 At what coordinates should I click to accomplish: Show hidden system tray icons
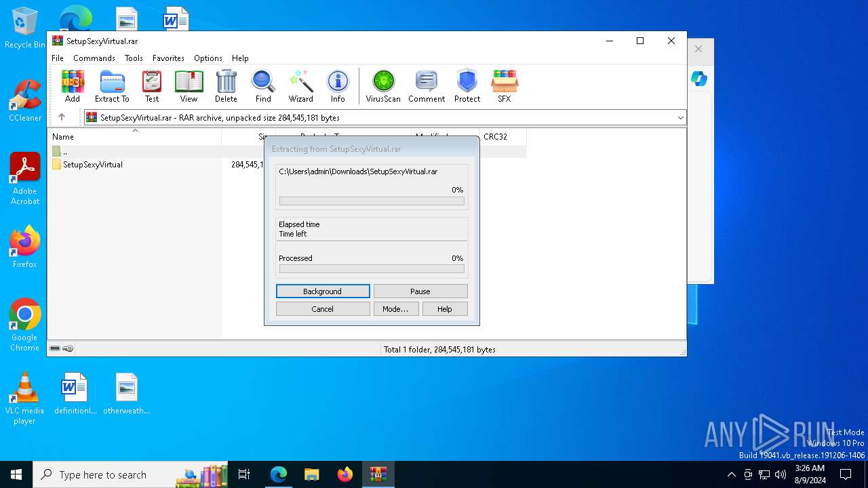pos(731,474)
